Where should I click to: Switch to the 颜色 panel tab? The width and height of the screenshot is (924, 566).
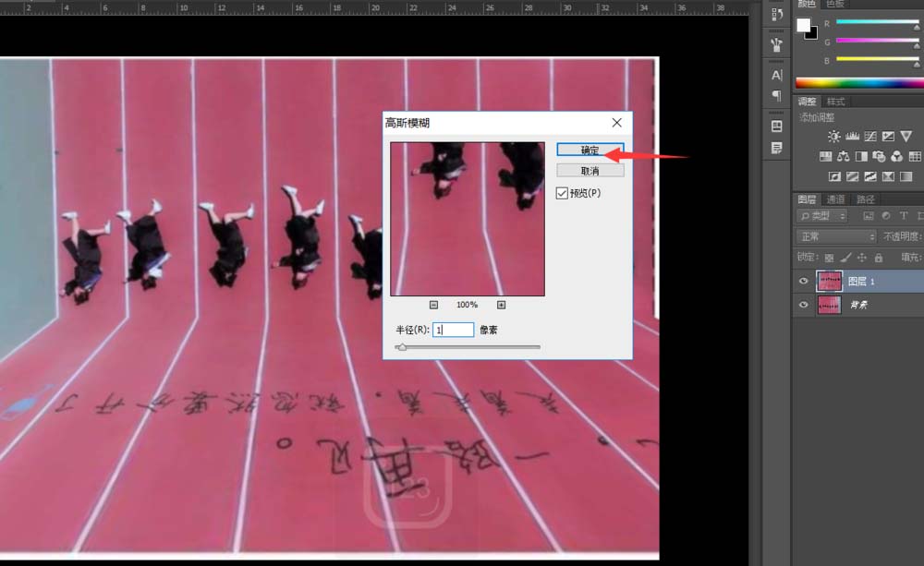[x=806, y=4]
